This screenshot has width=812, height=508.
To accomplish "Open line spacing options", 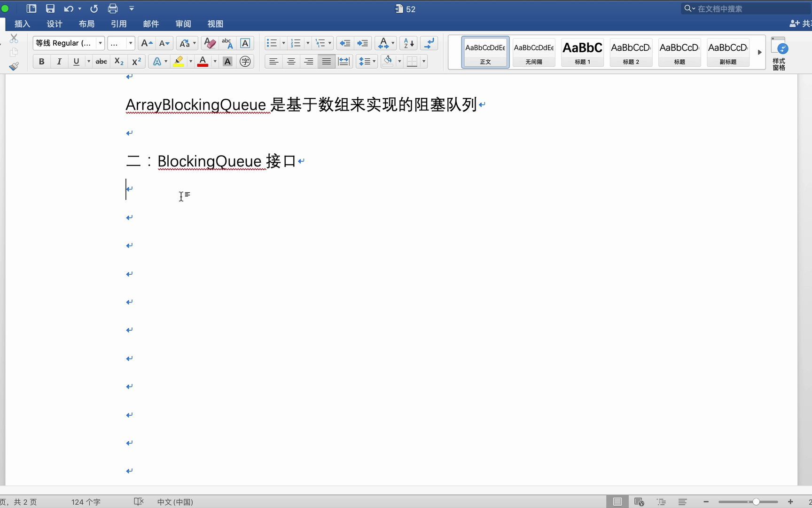I will (x=367, y=62).
